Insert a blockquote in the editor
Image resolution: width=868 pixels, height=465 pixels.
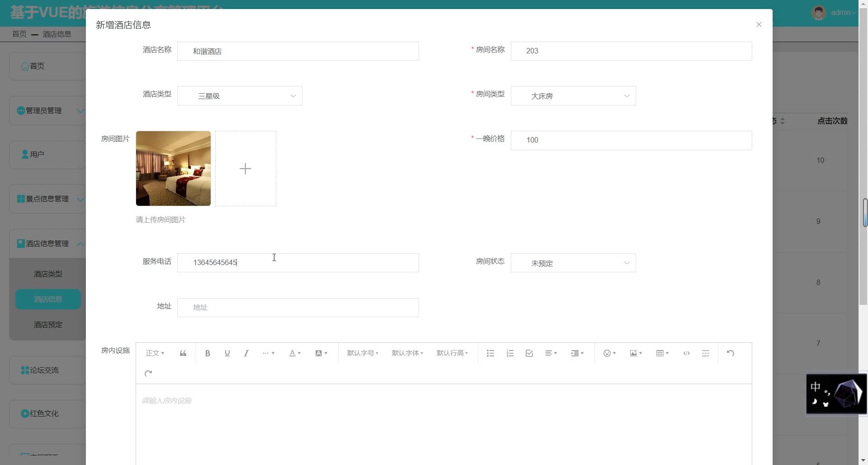coord(183,353)
